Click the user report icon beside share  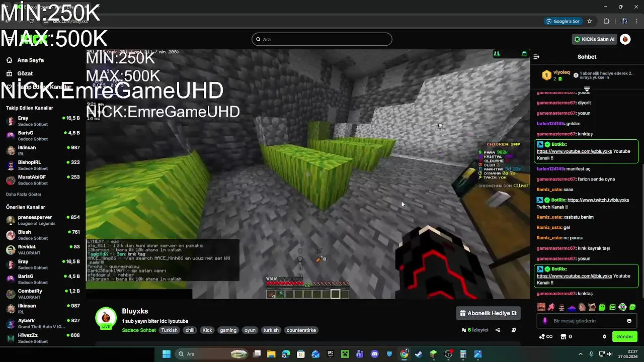point(514,330)
